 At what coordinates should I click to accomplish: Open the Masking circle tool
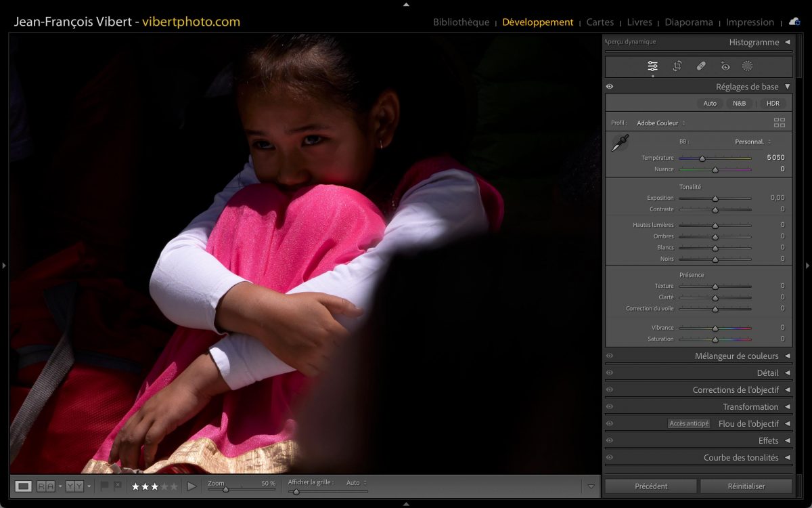pos(748,66)
